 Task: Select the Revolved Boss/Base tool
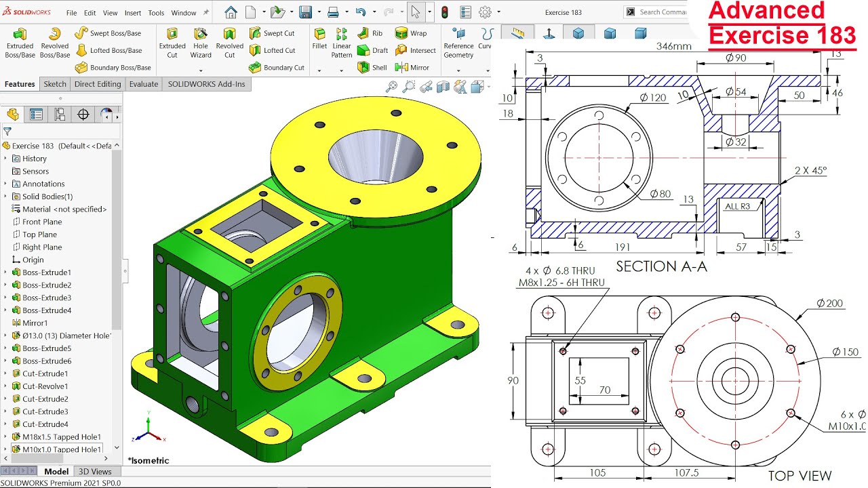click(55, 43)
